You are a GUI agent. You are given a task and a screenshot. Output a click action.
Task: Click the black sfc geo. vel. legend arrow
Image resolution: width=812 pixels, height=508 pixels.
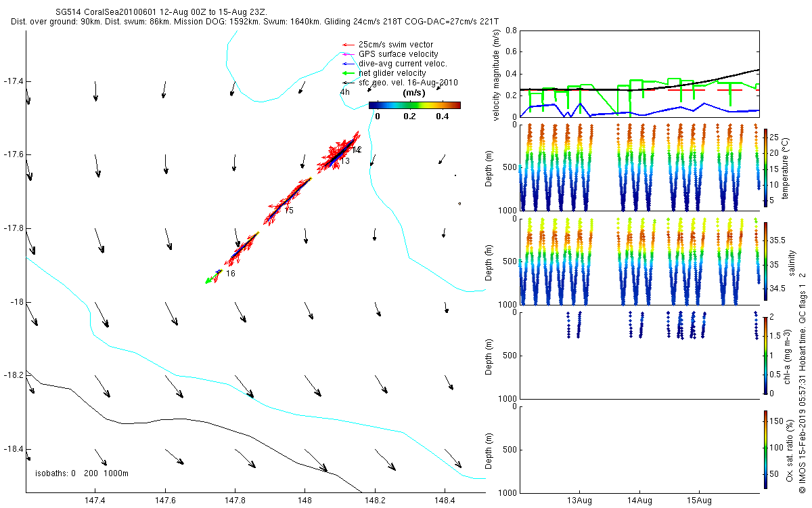pos(348,83)
